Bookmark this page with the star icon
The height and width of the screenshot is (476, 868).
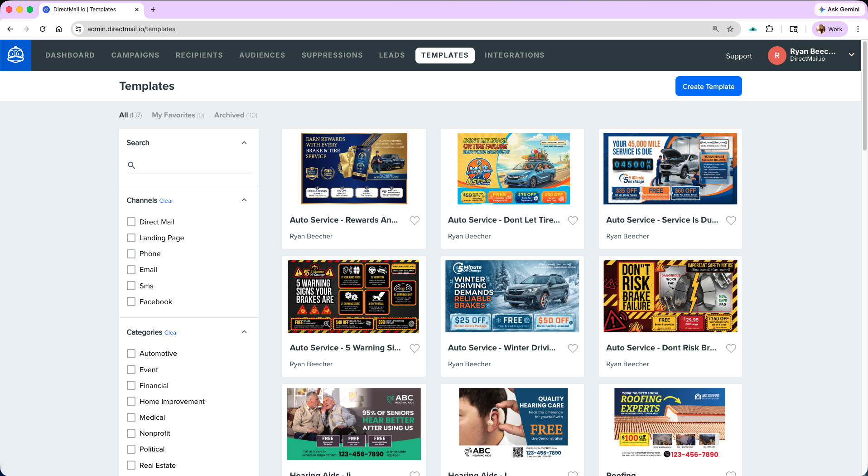(730, 29)
